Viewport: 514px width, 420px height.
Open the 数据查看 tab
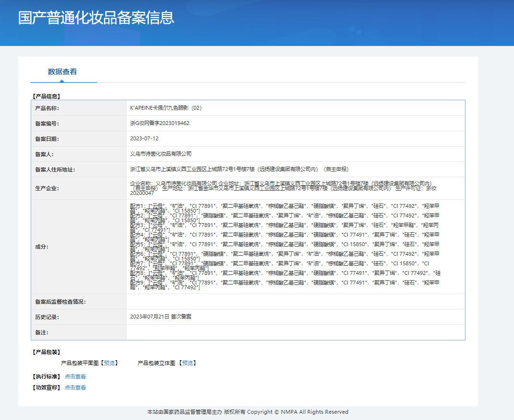click(62, 72)
